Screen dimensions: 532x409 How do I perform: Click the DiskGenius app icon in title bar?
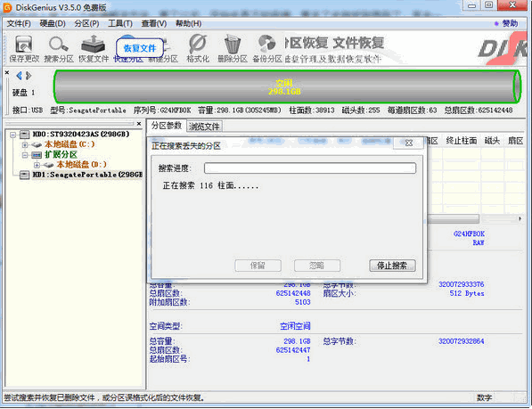pos(7,7)
